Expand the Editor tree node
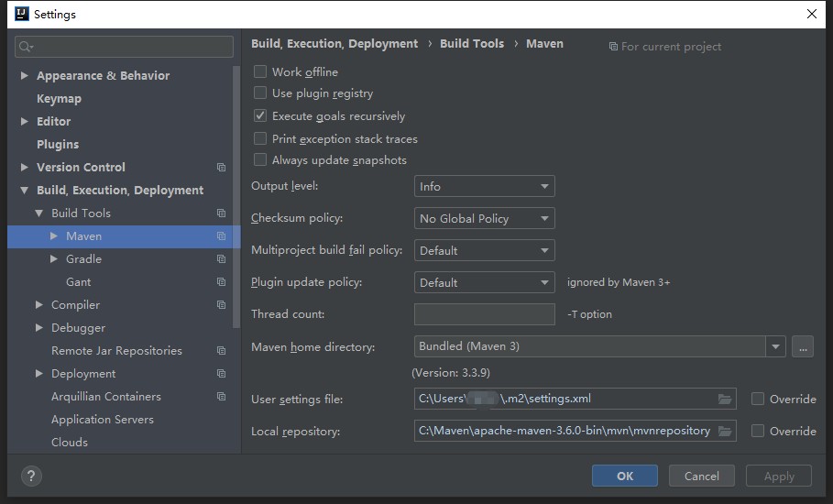Screen dimensions: 833x504 pyautogui.click(x=24, y=121)
